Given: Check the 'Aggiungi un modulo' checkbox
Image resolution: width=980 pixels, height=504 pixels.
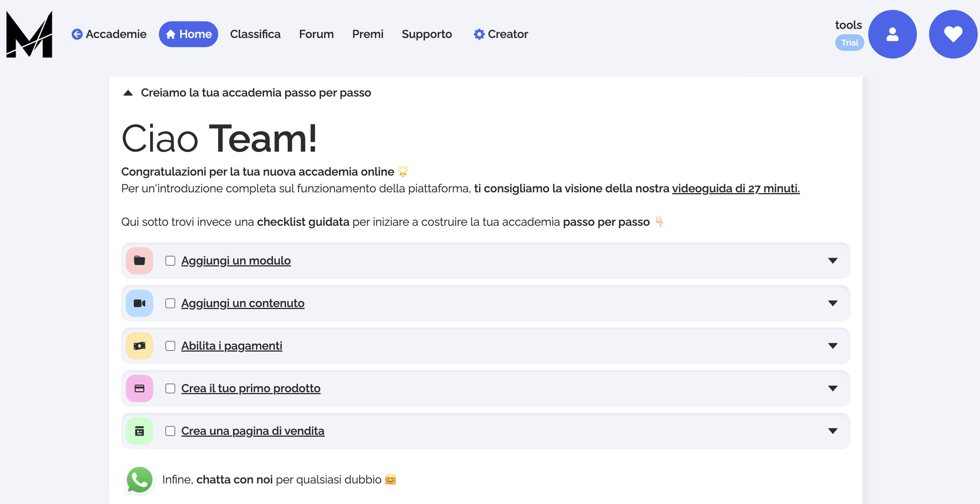Looking at the screenshot, I should click(170, 261).
